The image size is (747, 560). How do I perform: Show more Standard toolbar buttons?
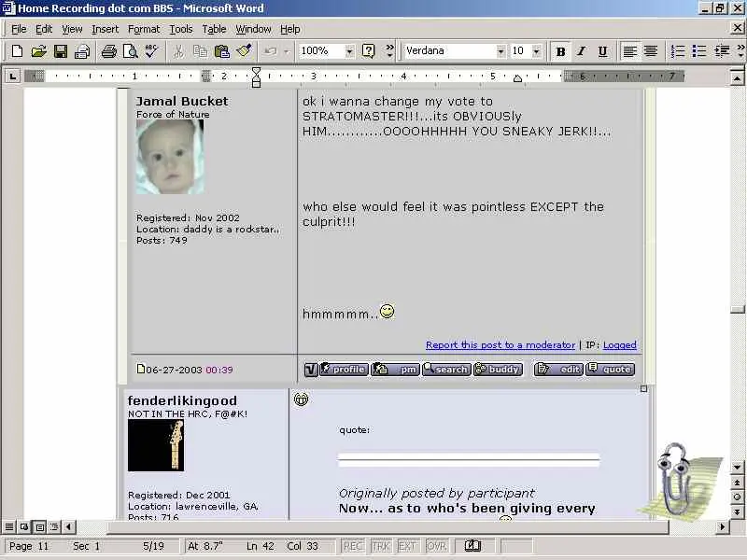click(389, 51)
